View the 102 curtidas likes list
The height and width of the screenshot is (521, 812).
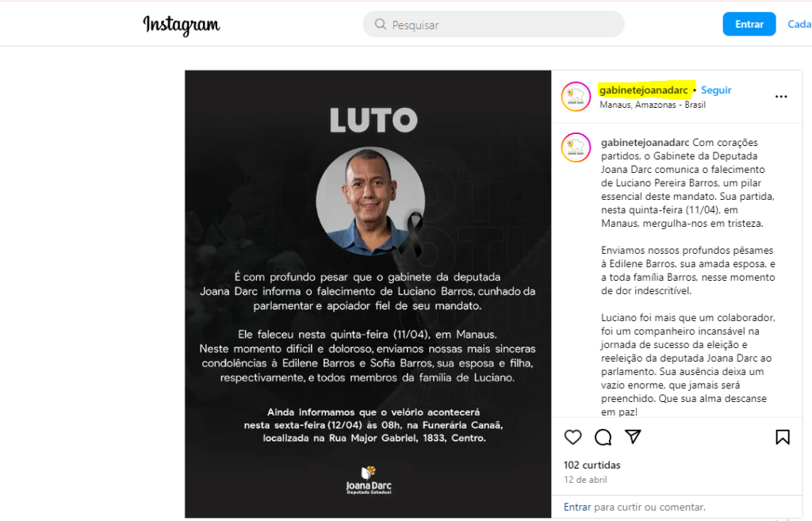tap(592, 465)
